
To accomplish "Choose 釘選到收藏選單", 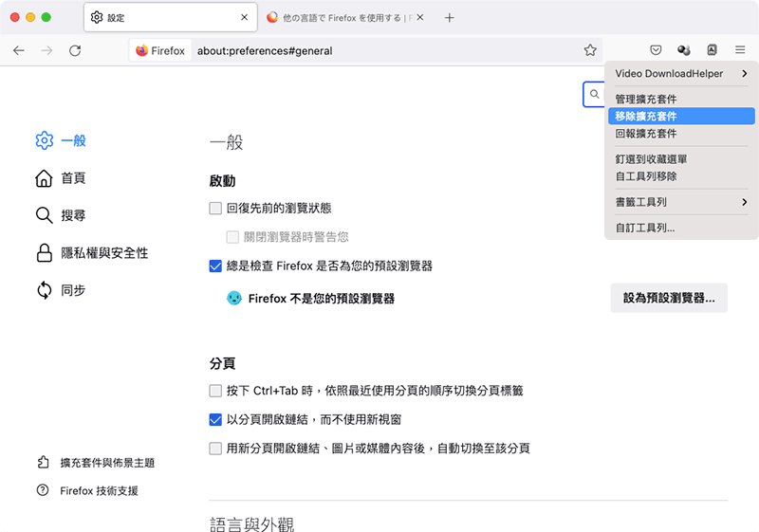I will [681, 159].
